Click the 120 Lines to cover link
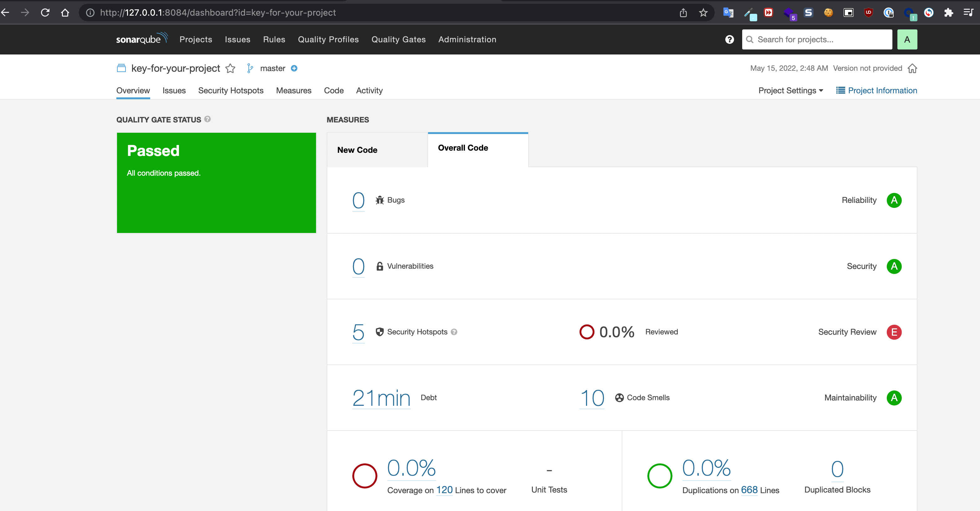This screenshot has width=980, height=511. click(444, 490)
